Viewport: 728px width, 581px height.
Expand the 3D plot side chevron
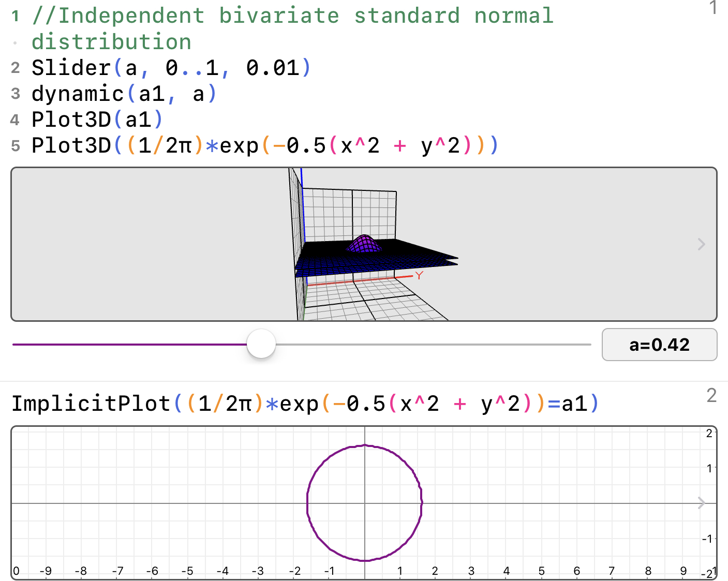point(701,244)
